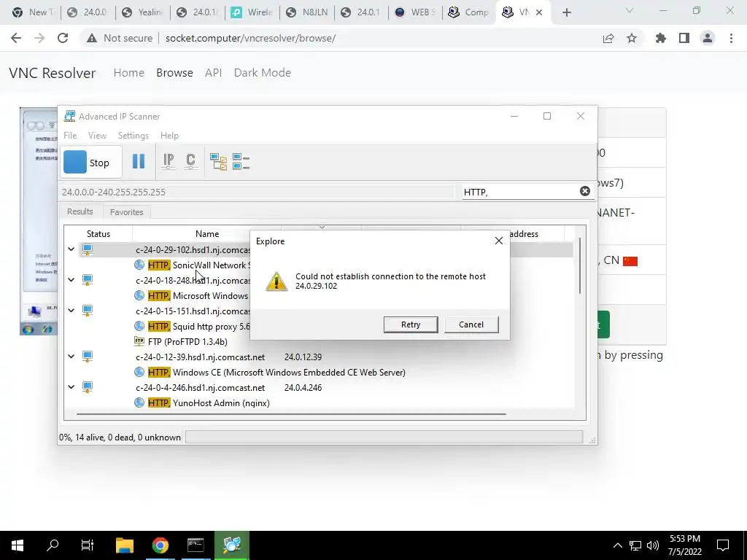Image resolution: width=747 pixels, height=560 pixels.
Task: Click computer icon of c-24-0-29-102 host
Action: [x=88, y=249]
